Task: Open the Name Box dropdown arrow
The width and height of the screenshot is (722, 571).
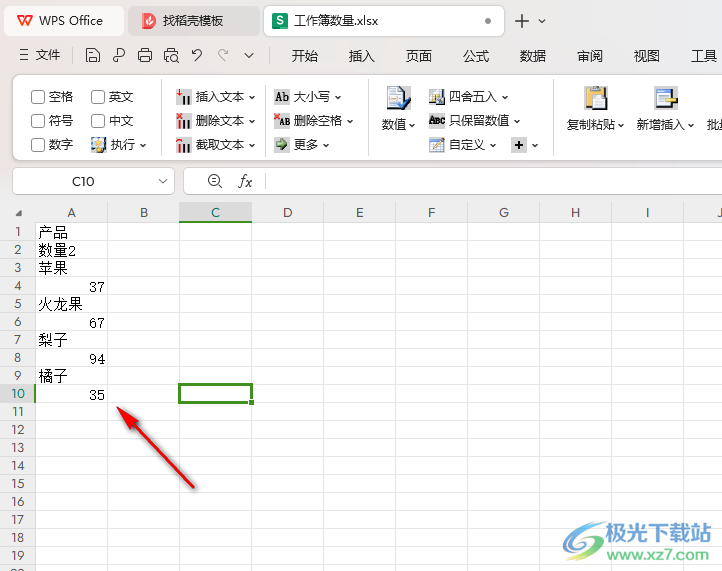Action: [x=163, y=181]
